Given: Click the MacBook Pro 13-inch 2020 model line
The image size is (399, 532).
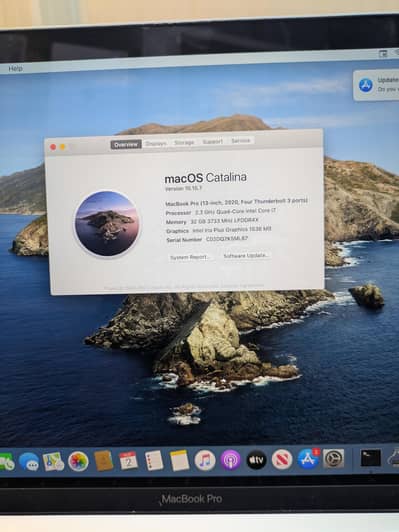Looking at the screenshot, I should tap(236, 202).
